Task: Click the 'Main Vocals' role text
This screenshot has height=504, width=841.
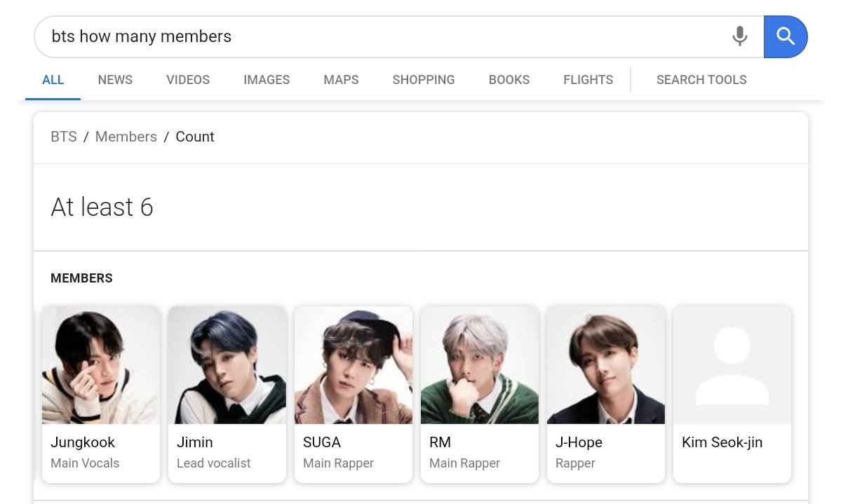Action: point(85,463)
